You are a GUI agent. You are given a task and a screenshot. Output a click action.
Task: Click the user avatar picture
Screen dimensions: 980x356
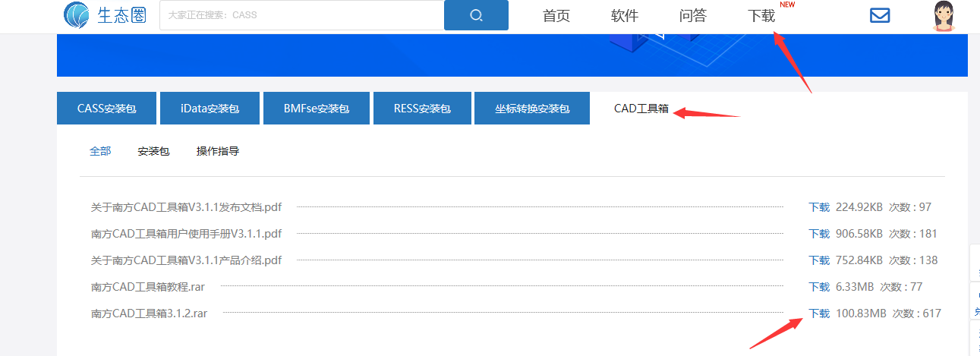[944, 17]
